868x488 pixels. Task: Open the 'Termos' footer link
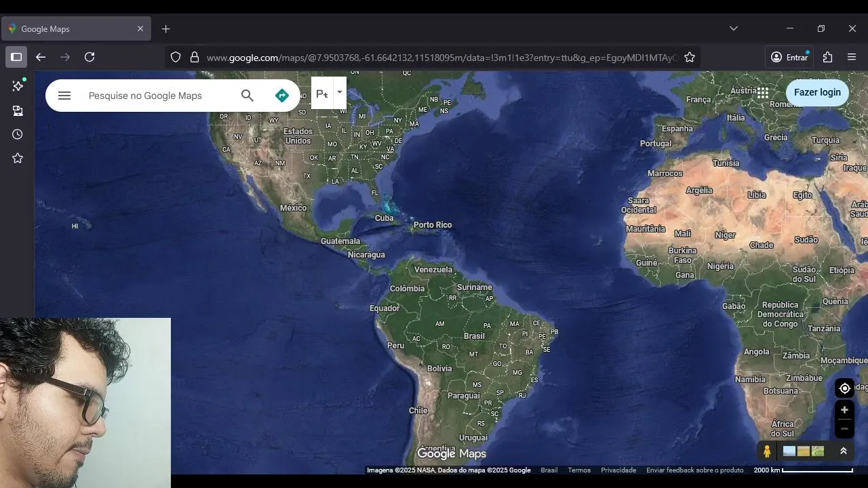[x=579, y=470]
